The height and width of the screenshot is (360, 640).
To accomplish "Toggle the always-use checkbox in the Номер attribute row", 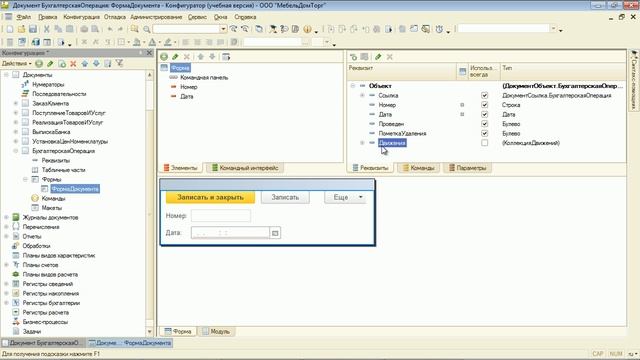I will tap(484, 105).
